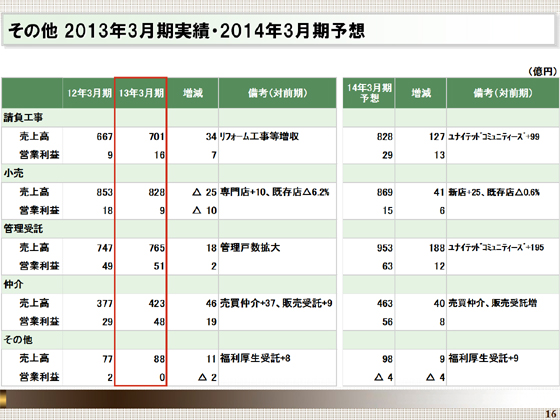
Task: Click the remark 管理戸数拡大
Action: 250,248
